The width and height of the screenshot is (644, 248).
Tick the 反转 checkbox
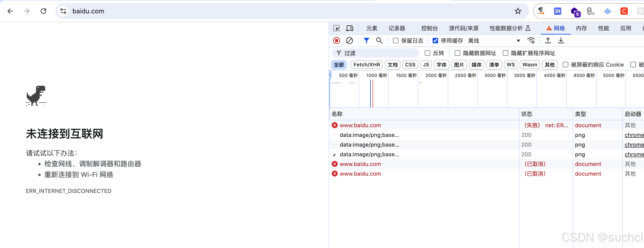point(427,53)
